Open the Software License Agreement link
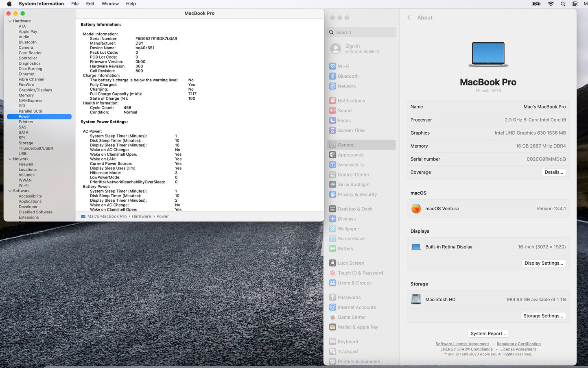 pyautogui.click(x=462, y=344)
